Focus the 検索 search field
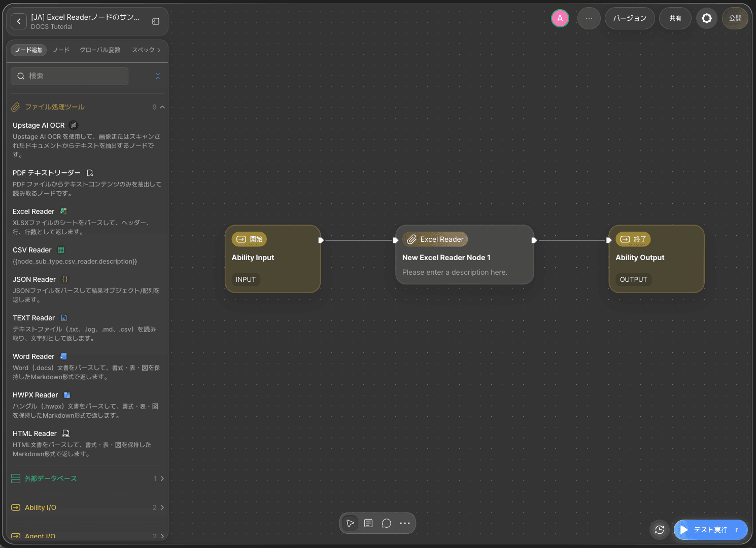This screenshot has width=756, height=548. pyautogui.click(x=70, y=76)
